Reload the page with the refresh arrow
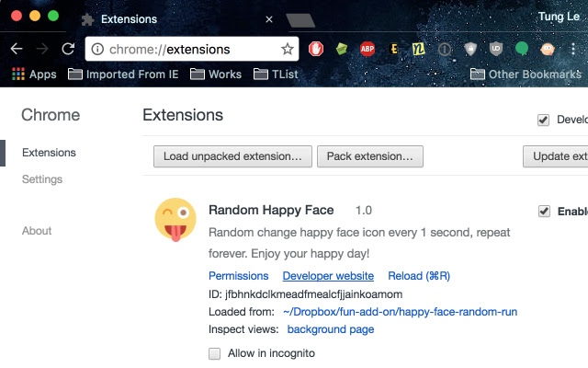 coord(68,49)
